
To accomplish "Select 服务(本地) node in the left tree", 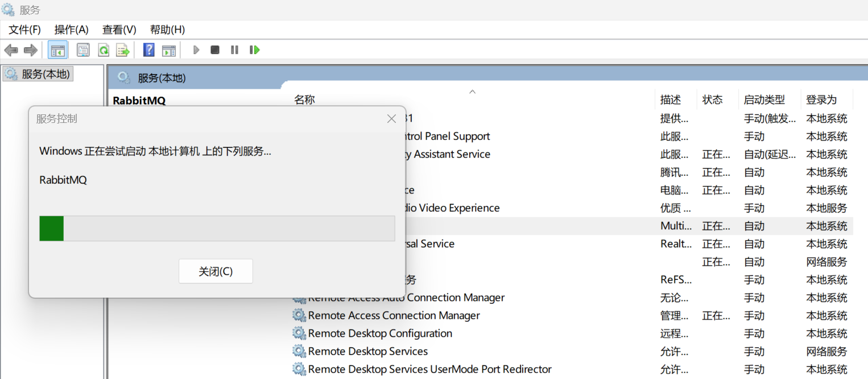I will click(x=38, y=74).
